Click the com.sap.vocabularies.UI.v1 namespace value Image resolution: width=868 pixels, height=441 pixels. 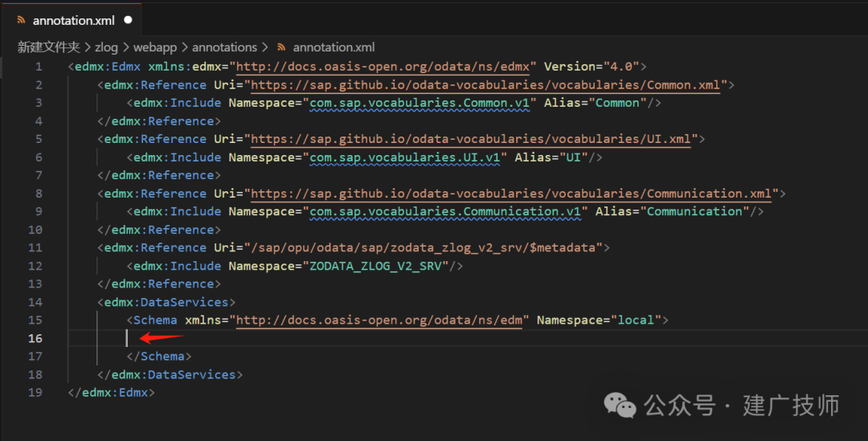404,157
